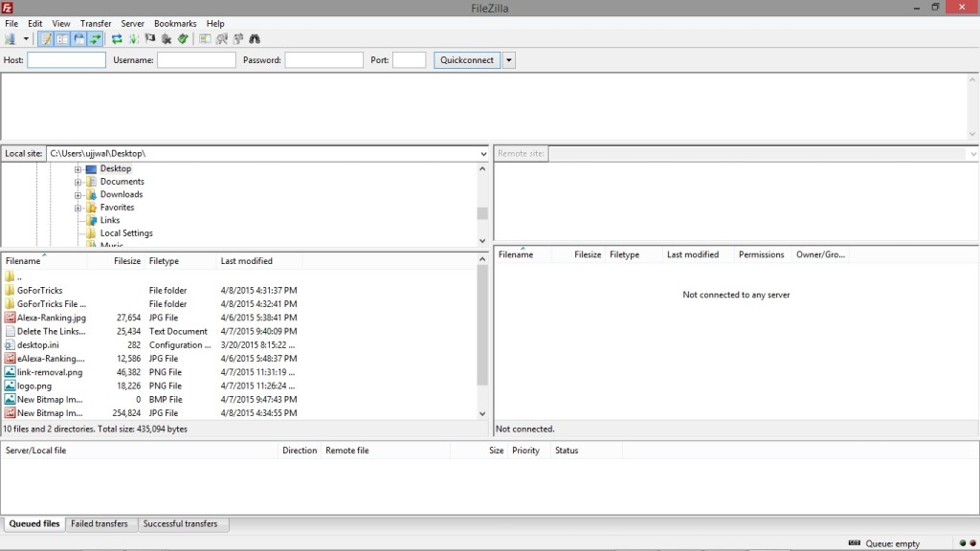The width and height of the screenshot is (980, 551).
Task: Sort local files by Filename column
Action: click(44, 261)
